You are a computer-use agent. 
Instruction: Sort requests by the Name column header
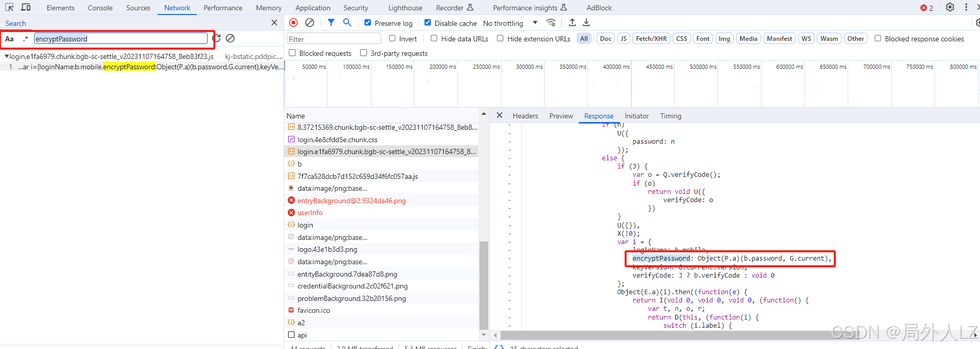tap(296, 116)
